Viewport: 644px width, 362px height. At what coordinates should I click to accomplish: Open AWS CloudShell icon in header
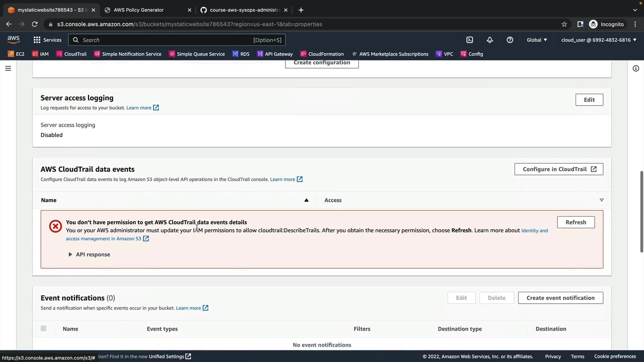[470, 40]
